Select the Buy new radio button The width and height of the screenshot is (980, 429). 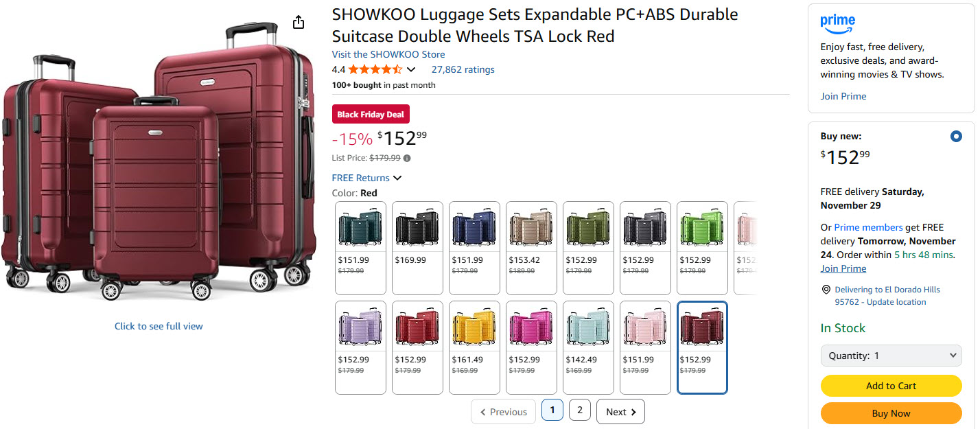(x=956, y=137)
